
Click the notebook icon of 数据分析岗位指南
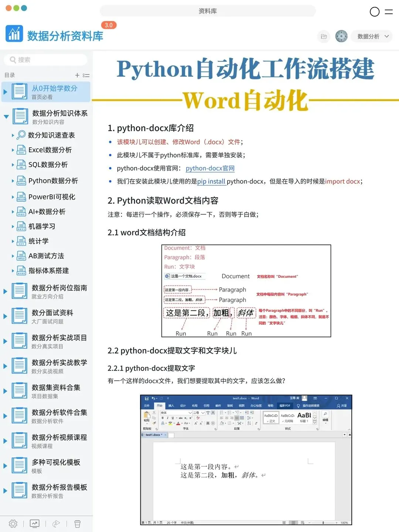(19, 291)
